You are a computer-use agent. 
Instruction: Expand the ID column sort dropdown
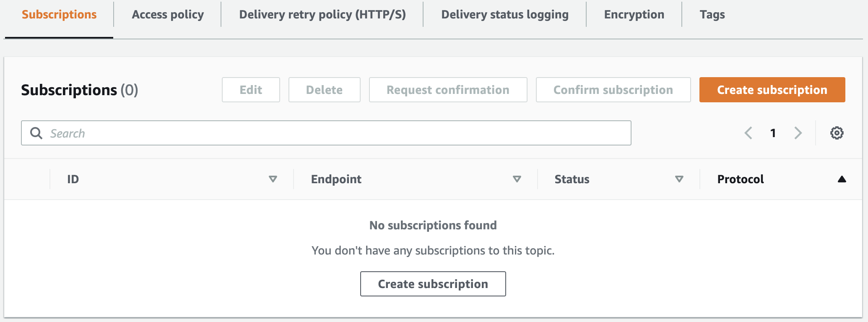coord(273,179)
